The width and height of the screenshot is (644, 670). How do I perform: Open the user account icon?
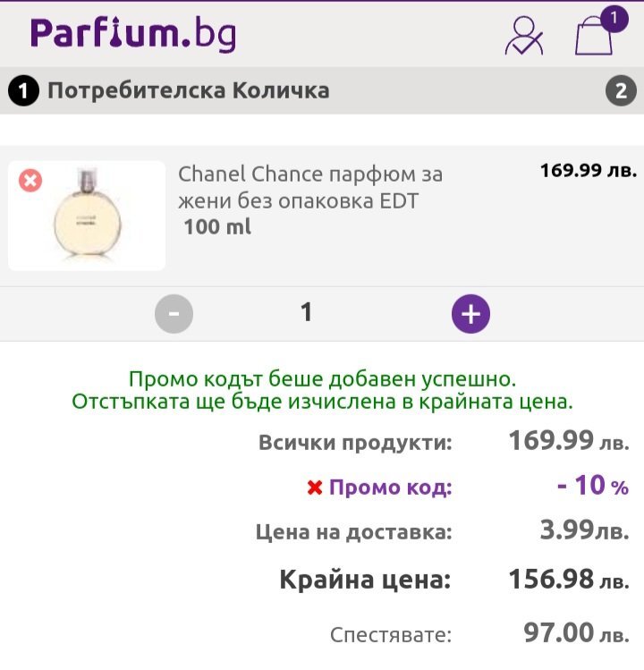524,37
